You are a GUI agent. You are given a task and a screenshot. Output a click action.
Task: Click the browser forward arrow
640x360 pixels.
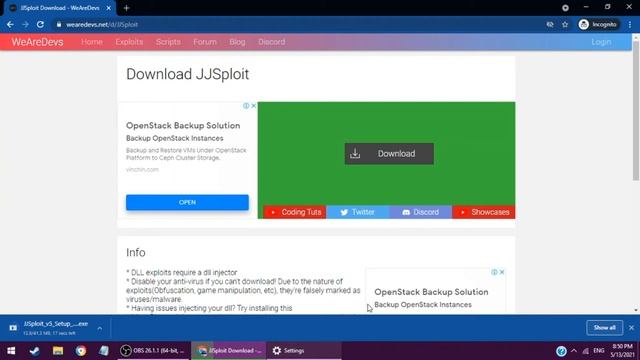point(25,24)
